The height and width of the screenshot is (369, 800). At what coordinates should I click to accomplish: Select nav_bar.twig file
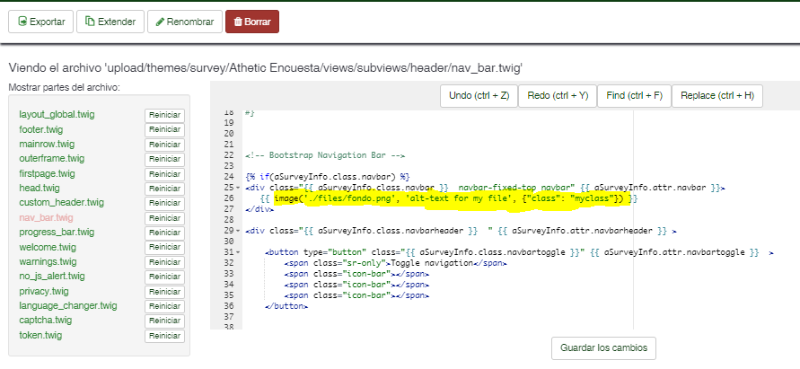click(x=46, y=217)
